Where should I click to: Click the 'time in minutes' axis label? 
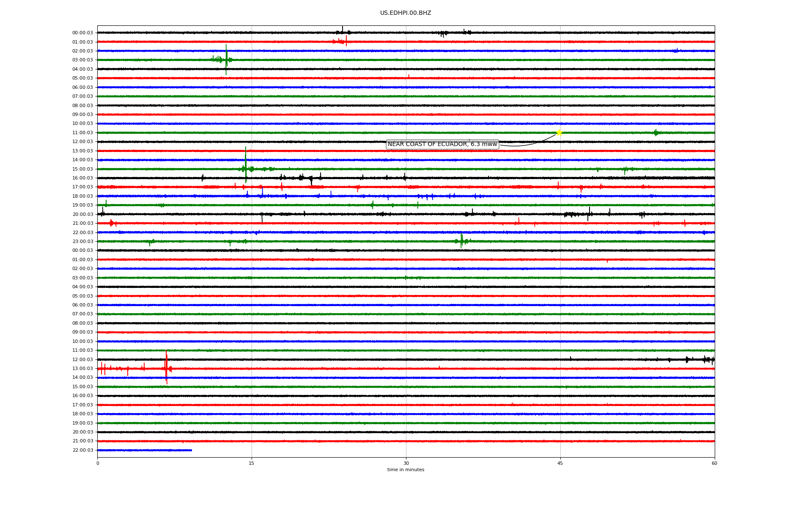pos(406,470)
